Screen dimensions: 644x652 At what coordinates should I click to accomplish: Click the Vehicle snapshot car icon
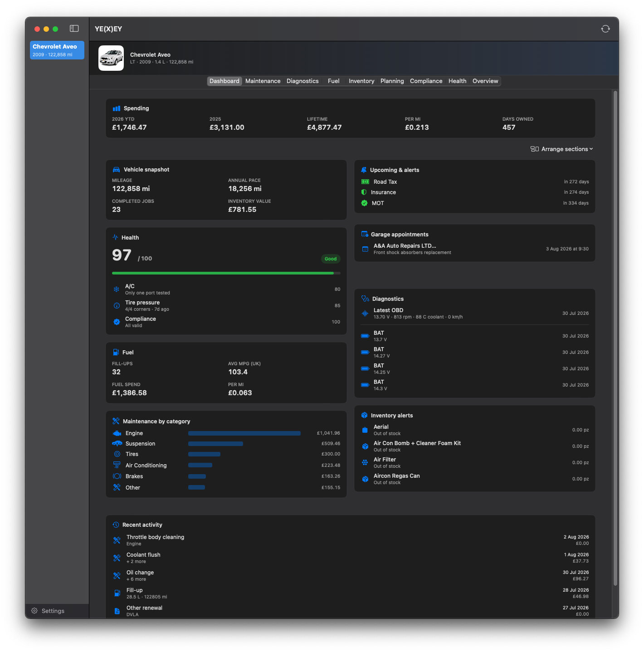click(x=117, y=170)
